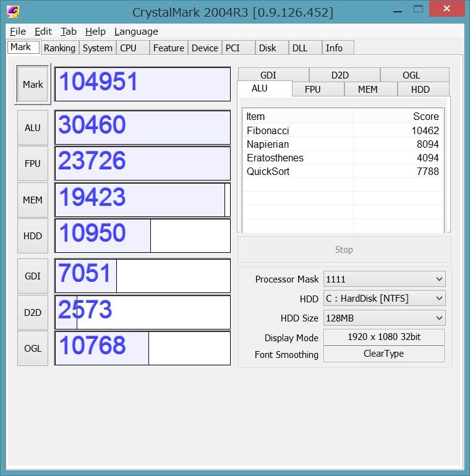This screenshot has width=470, height=476.
Task: Open the File menu
Action: tap(17, 32)
